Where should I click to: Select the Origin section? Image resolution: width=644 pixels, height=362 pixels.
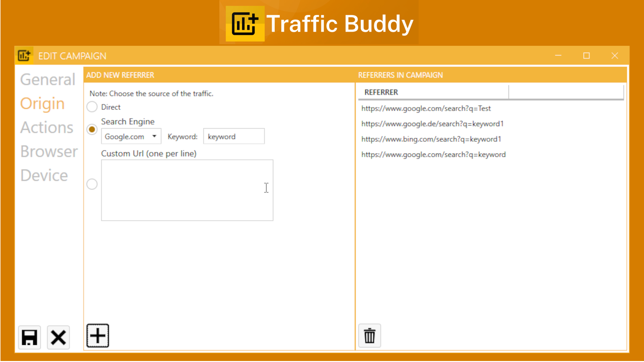tap(42, 104)
